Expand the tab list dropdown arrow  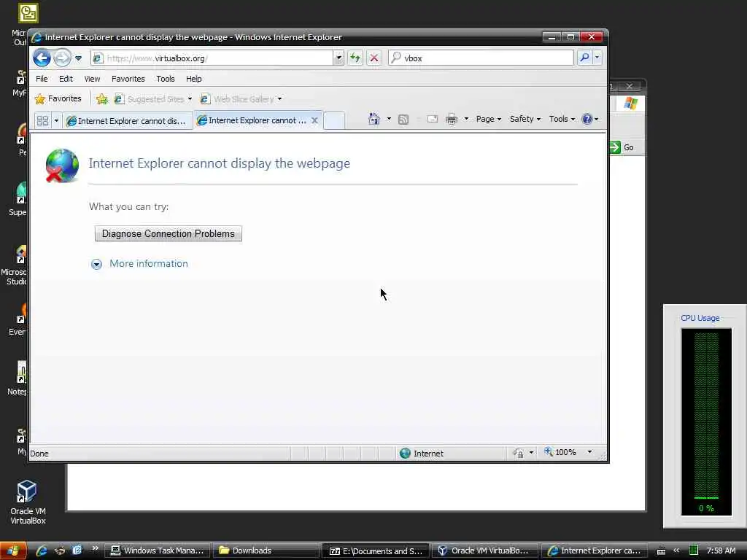coord(56,120)
